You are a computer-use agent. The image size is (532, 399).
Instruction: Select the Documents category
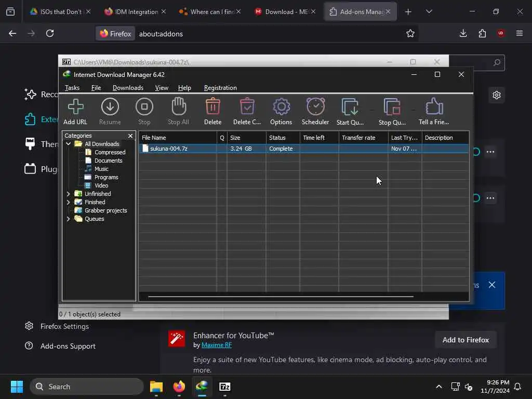108,161
